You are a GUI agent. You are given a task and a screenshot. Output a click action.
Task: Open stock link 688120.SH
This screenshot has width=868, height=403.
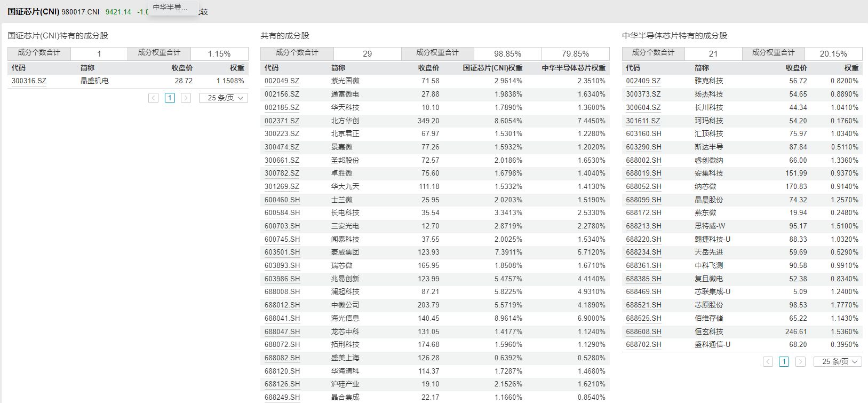tap(282, 372)
